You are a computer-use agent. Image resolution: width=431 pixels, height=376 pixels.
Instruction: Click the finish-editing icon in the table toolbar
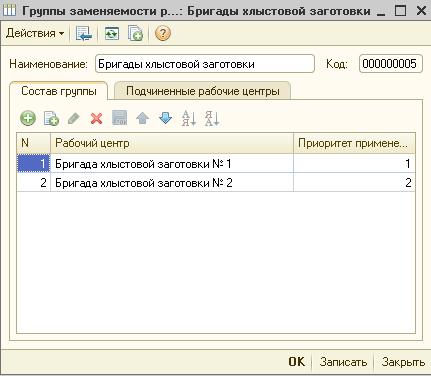120,118
